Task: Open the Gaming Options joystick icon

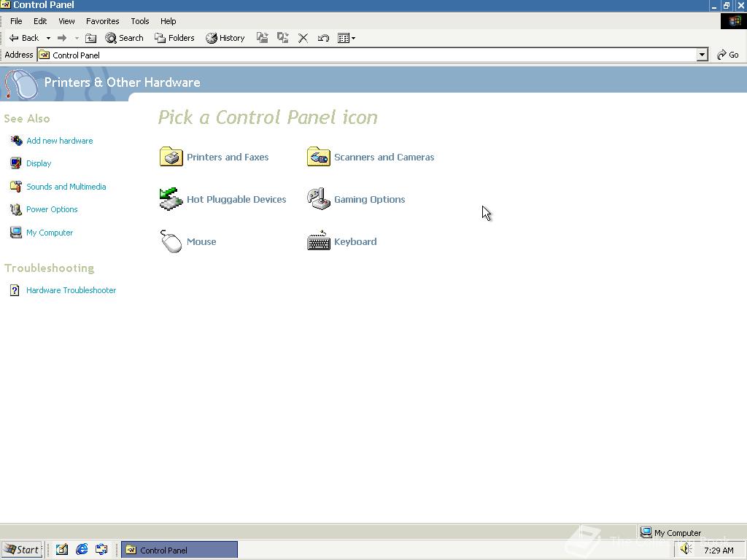Action: click(319, 199)
